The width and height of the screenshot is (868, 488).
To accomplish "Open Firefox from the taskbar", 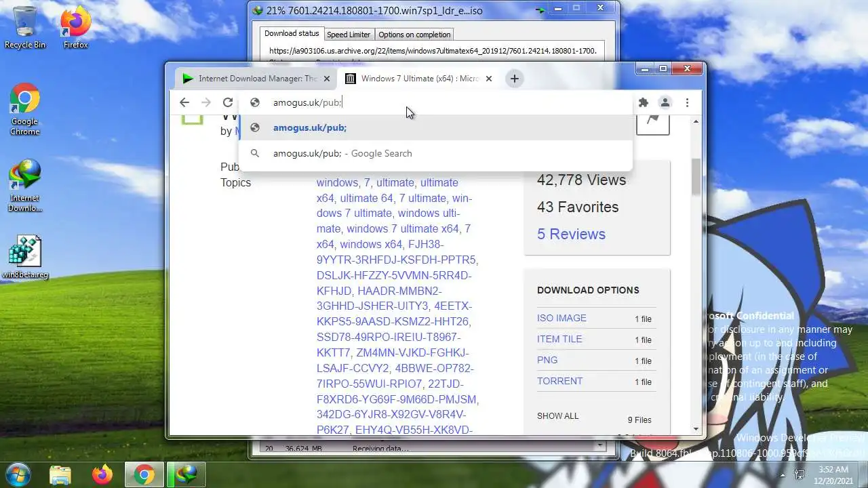I will click(102, 474).
